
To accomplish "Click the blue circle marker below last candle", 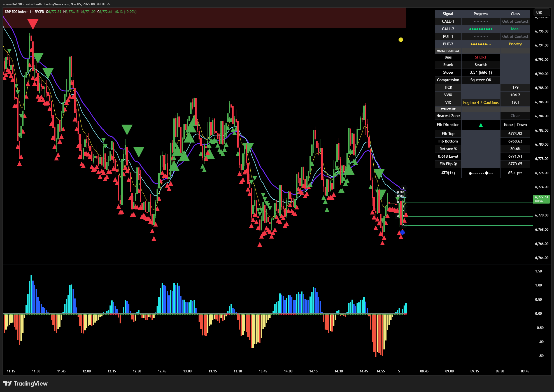I will point(402,232).
